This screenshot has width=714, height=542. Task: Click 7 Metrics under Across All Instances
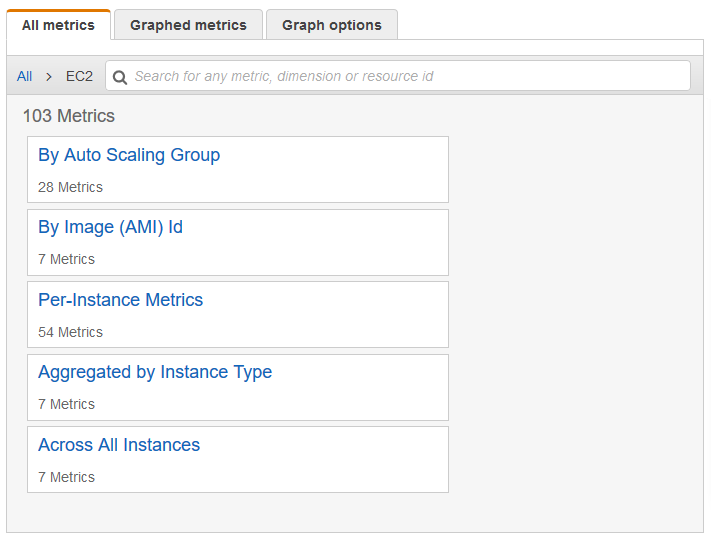click(66, 477)
